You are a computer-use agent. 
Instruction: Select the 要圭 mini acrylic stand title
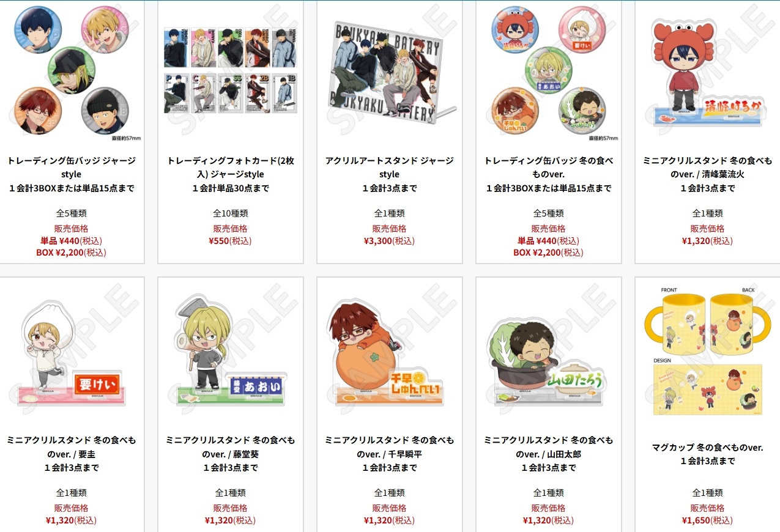72,447
